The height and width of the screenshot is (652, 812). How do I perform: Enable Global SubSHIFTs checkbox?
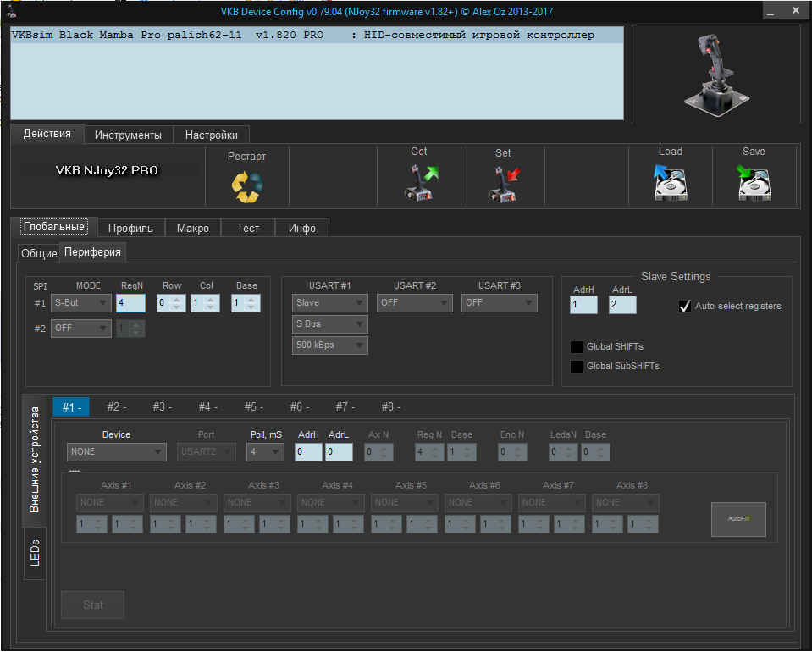(577, 366)
